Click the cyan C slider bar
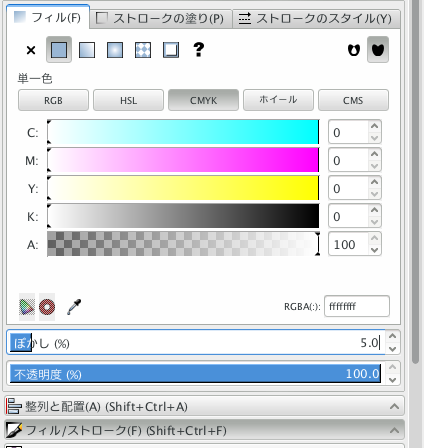Viewport: 424px width, 448px height. coord(183,132)
